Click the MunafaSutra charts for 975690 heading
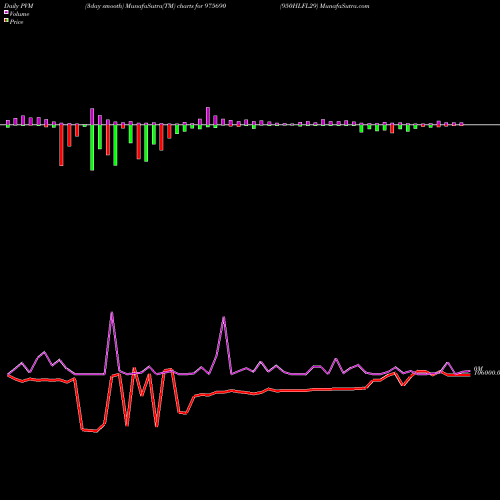 155,6
